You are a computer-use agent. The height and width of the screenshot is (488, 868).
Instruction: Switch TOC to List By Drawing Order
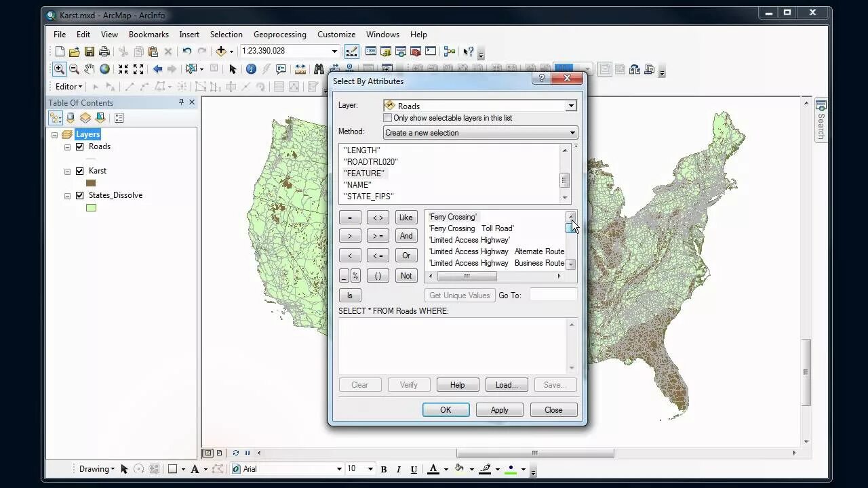(x=56, y=118)
